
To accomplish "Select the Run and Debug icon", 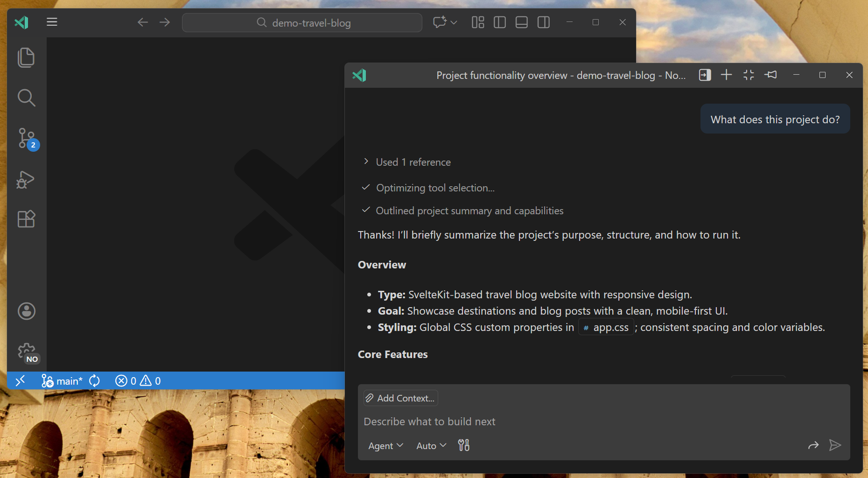I will coord(26,179).
